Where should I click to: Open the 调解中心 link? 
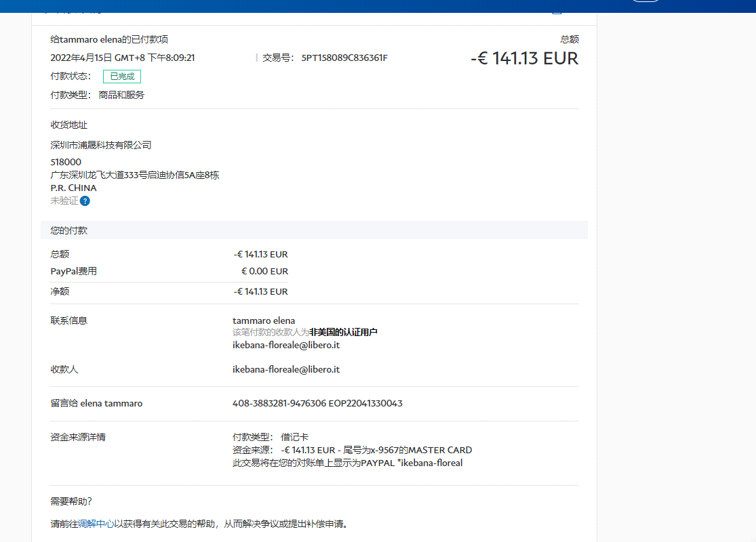(x=96, y=524)
